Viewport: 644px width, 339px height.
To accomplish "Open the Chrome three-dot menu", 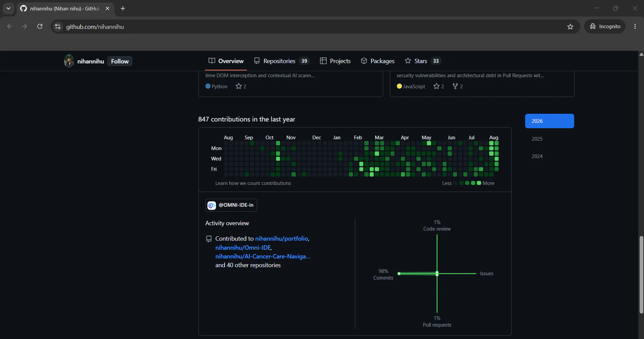I will pos(635,27).
